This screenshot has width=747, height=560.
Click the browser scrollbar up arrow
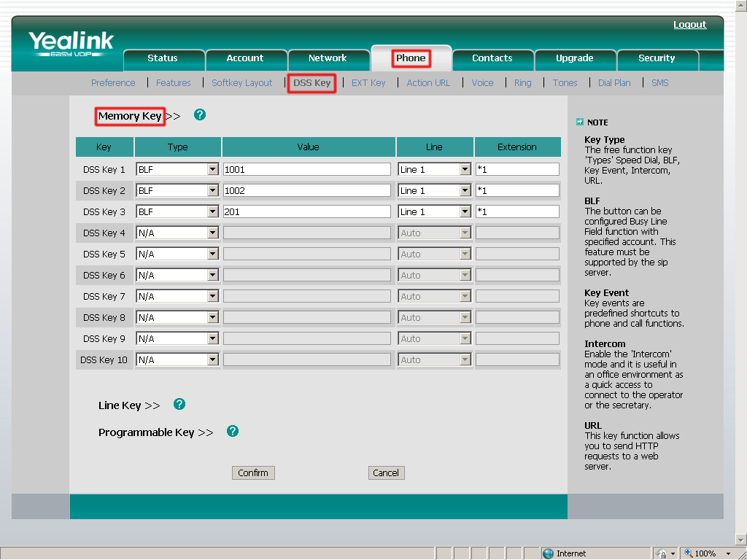[741, 5]
